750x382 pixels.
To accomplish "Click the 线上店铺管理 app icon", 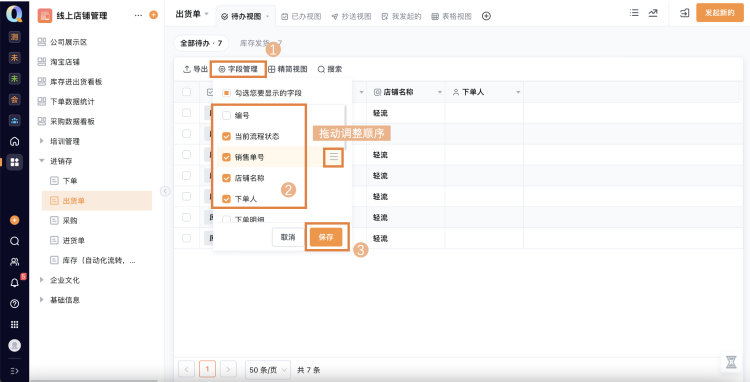I will pos(45,15).
